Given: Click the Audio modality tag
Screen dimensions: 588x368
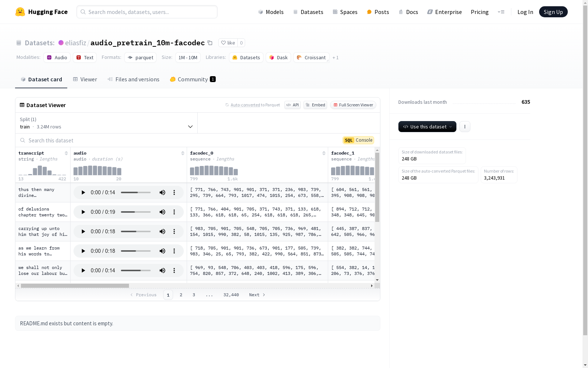Looking at the screenshot, I should [x=57, y=57].
